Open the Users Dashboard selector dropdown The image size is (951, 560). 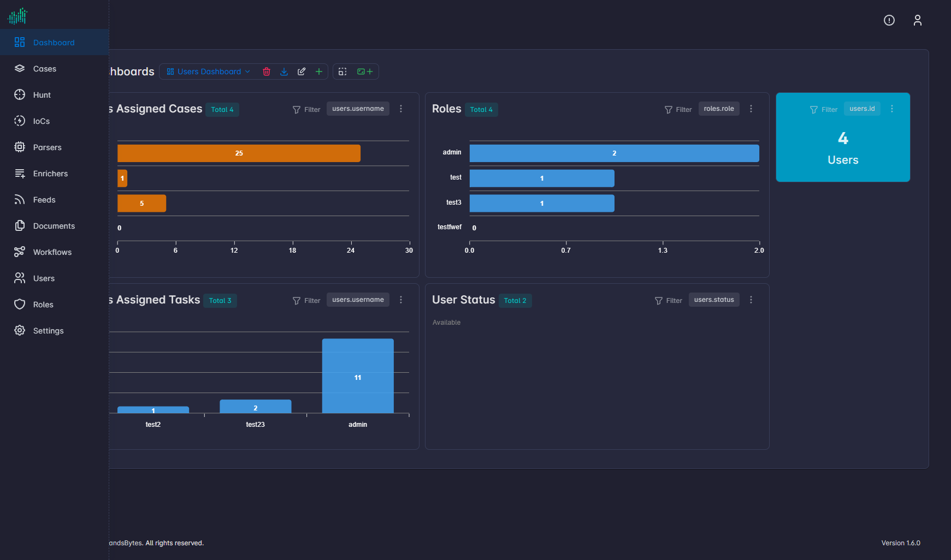click(209, 72)
